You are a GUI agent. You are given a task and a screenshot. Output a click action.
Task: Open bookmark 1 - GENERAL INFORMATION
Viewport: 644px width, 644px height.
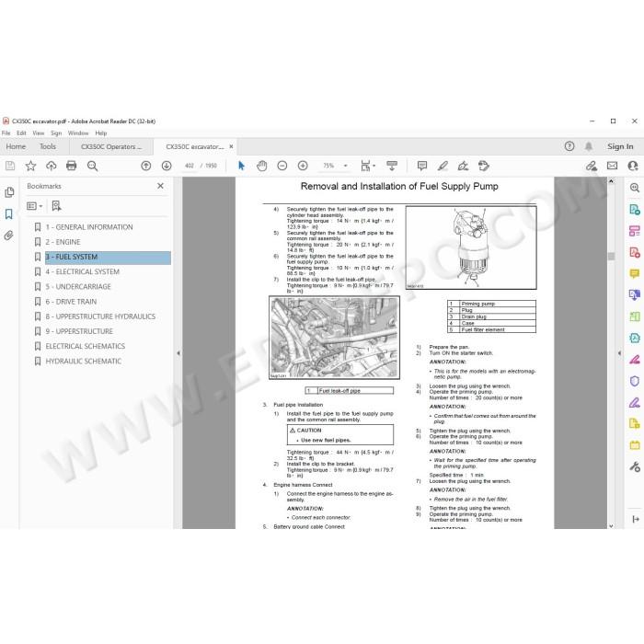coord(89,227)
